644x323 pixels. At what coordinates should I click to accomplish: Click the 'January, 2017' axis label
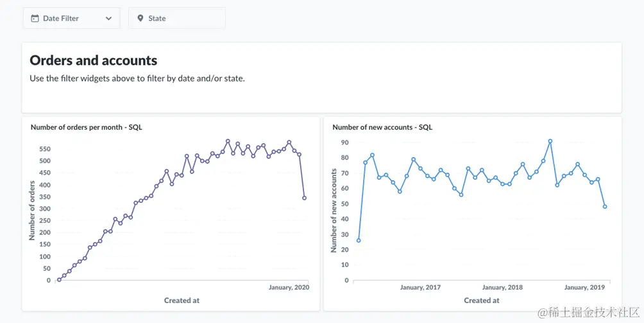[x=420, y=288]
